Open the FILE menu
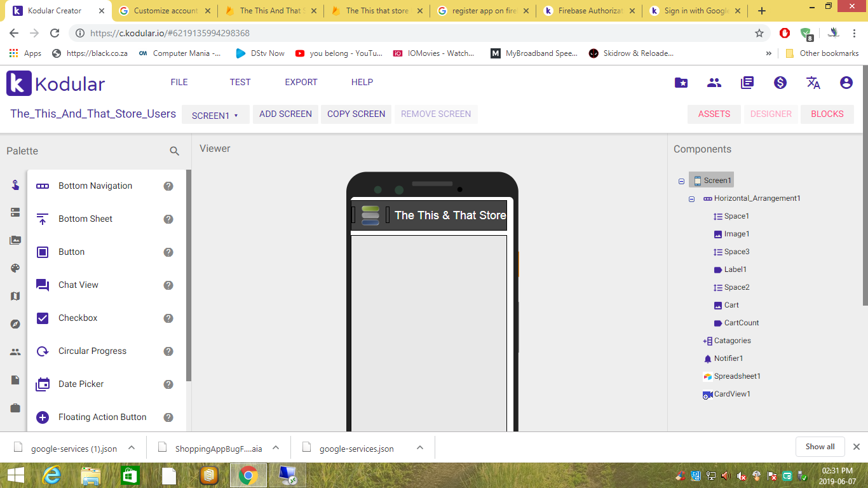 (179, 82)
